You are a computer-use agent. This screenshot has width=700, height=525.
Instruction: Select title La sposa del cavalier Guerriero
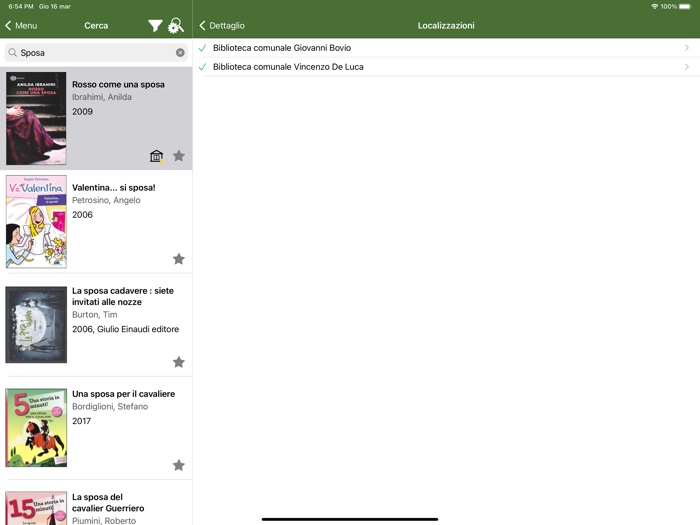pos(108,503)
